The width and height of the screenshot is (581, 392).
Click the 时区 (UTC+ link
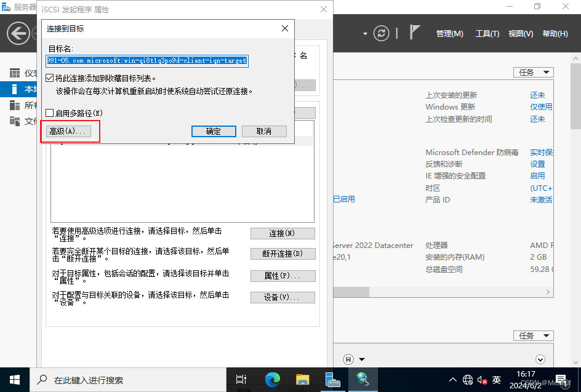[x=541, y=188]
